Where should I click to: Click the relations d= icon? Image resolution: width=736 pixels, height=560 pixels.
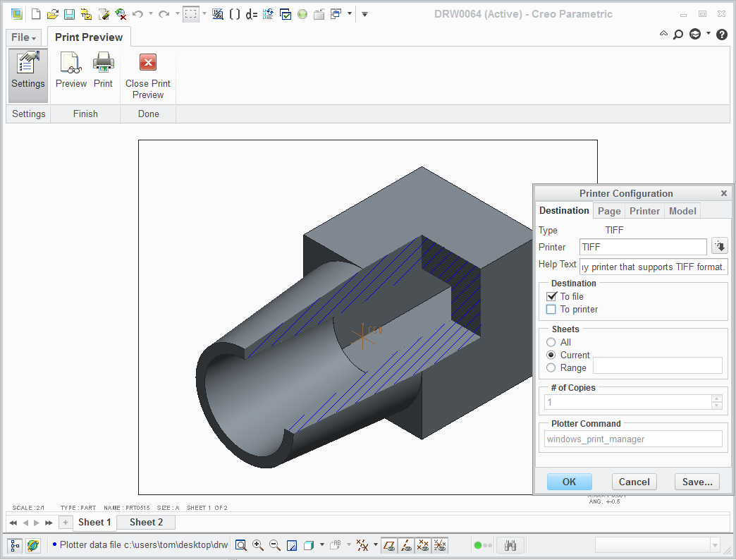[x=252, y=14]
